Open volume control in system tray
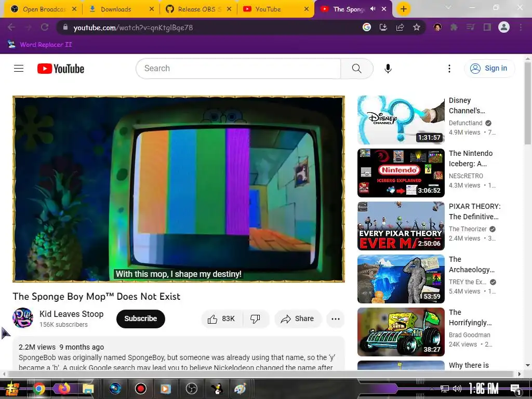Viewport: 532px width, 399px height. [457, 389]
